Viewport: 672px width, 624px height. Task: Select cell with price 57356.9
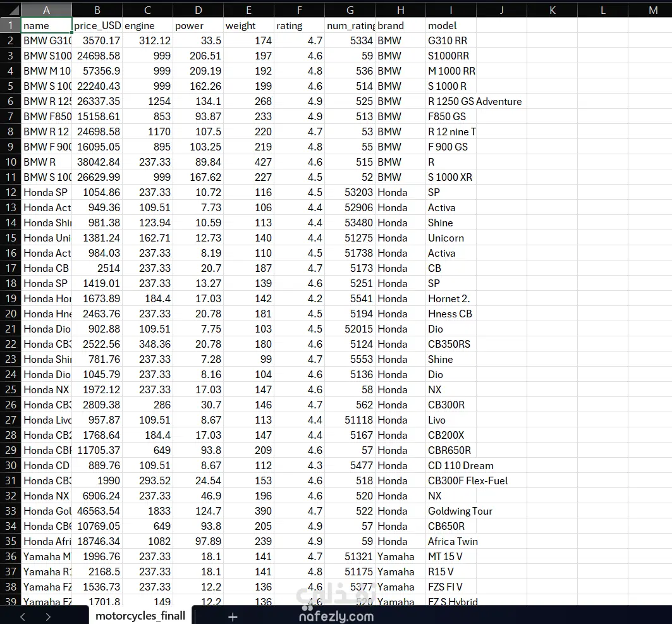coord(97,71)
